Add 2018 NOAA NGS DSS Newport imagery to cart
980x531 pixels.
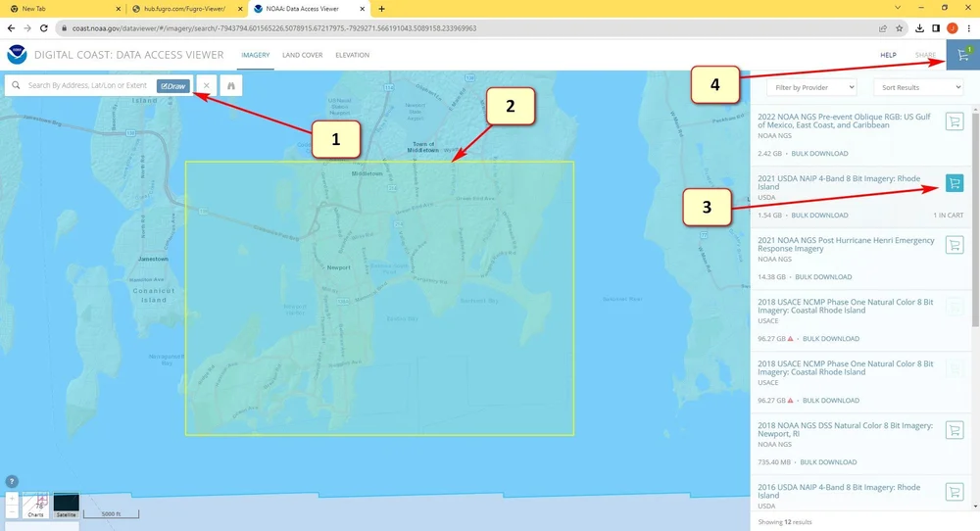(955, 430)
